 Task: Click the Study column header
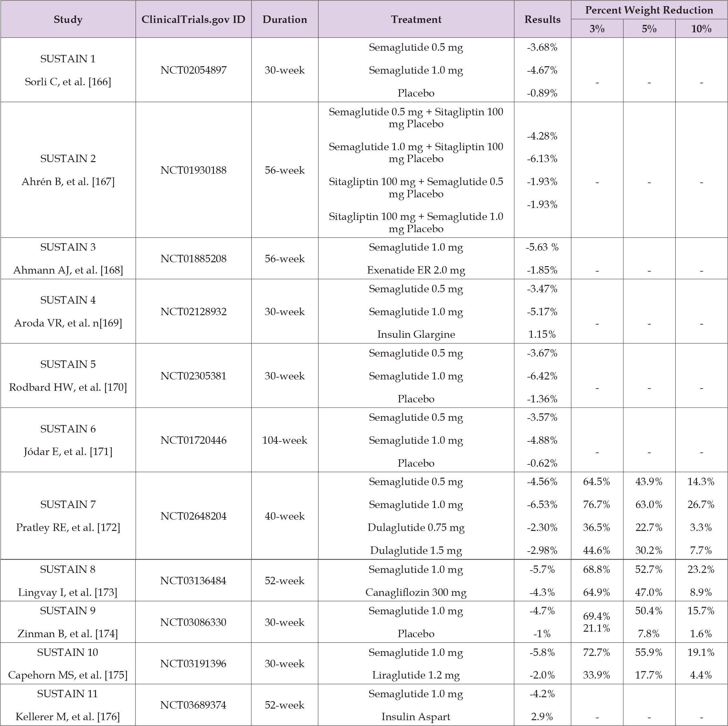click(x=68, y=20)
